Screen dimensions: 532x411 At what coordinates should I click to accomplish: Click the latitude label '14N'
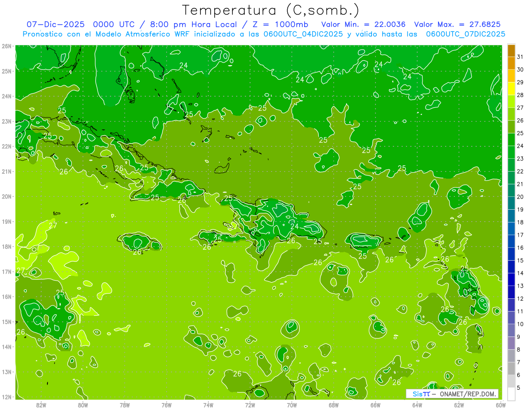[x=6, y=347]
